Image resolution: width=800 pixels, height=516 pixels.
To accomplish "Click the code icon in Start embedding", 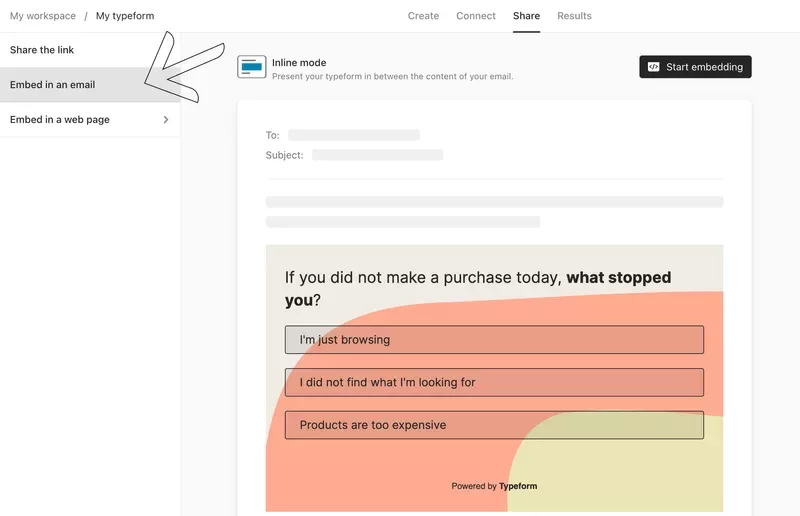I will click(654, 67).
